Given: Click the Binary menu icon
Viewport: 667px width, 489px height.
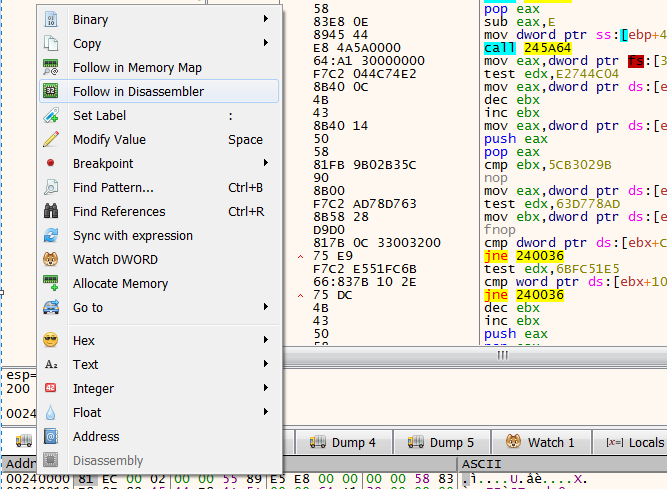Looking at the screenshot, I should click(51, 19).
